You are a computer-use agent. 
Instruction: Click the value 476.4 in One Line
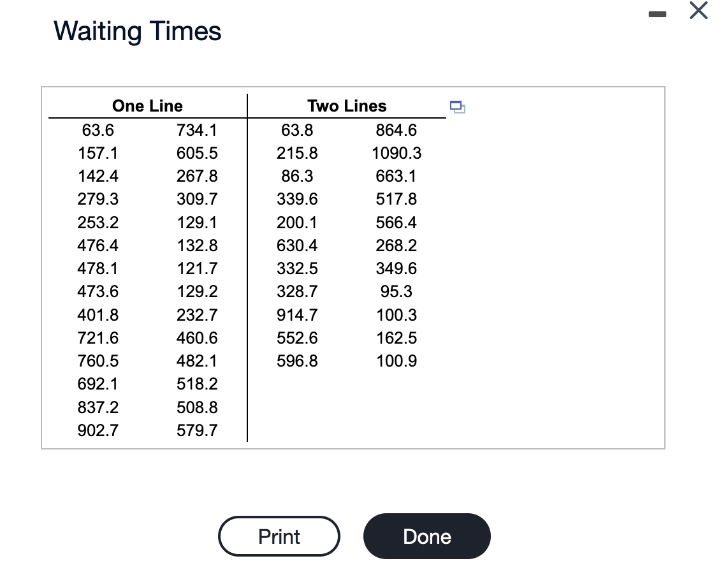(98, 245)
